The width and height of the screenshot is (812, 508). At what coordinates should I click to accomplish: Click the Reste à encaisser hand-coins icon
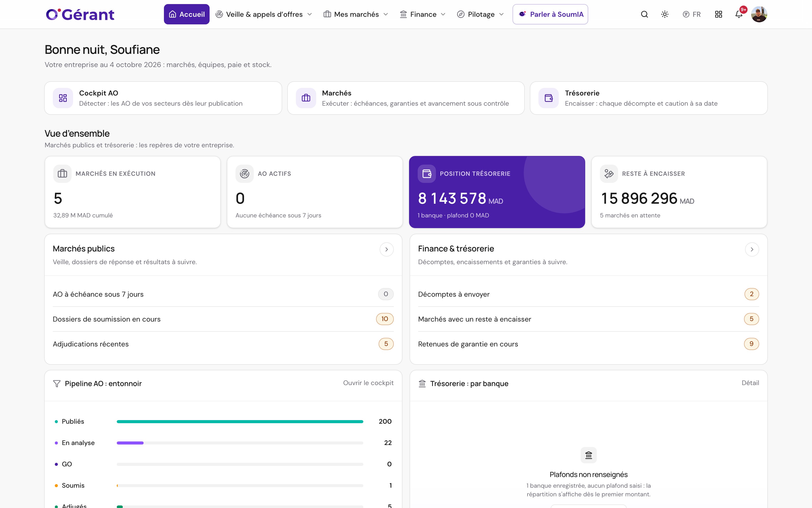609,174
